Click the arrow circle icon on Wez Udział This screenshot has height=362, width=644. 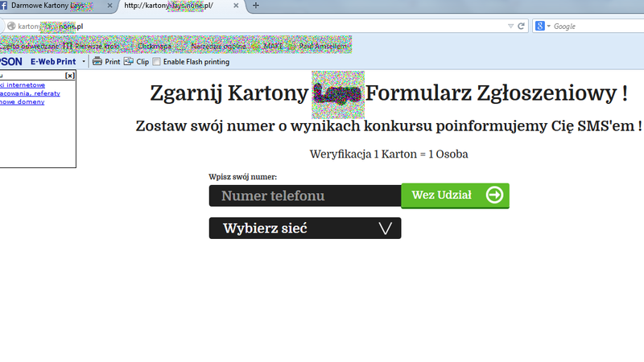coord(494,195)
